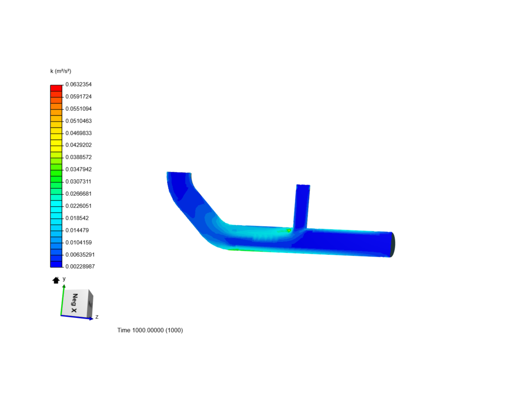
Task: Click the legend value 0.0266681
Action: click(x=79, y=194)
